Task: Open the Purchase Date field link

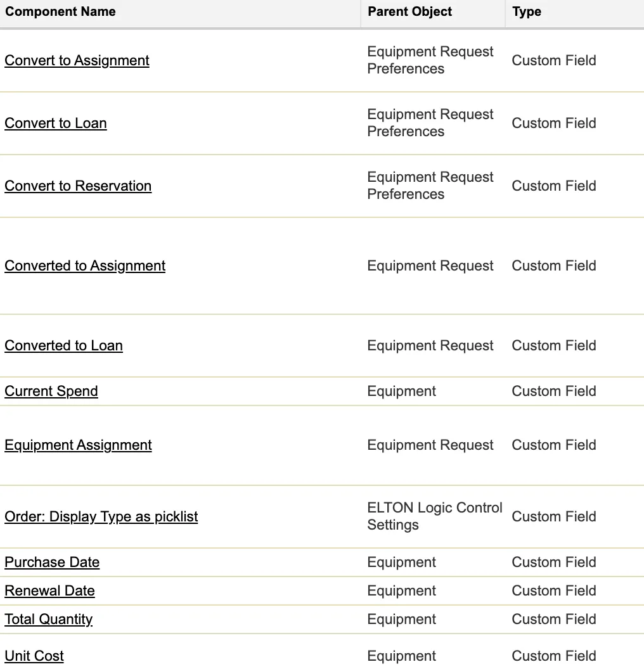Action: coord(52,563)
